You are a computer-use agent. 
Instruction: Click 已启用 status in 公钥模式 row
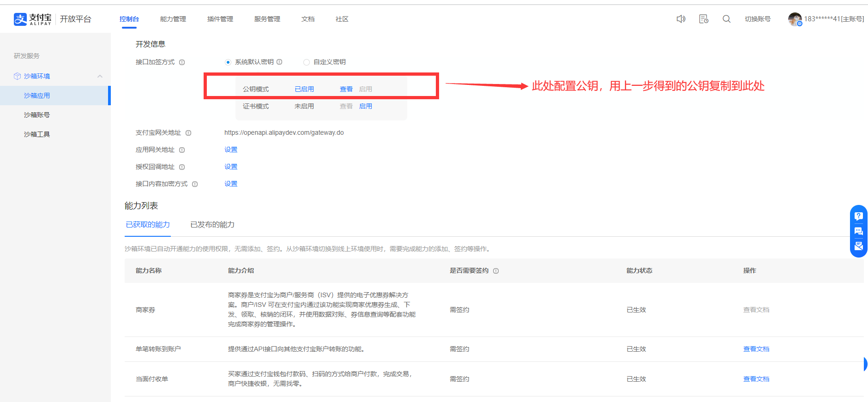click(304, 89)
